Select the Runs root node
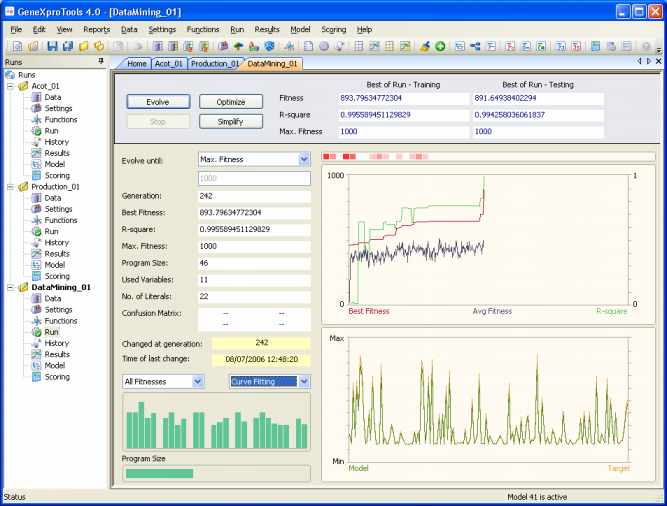This screenshot has width=667, height=506. pyautogui.click(x=26, y=75)
